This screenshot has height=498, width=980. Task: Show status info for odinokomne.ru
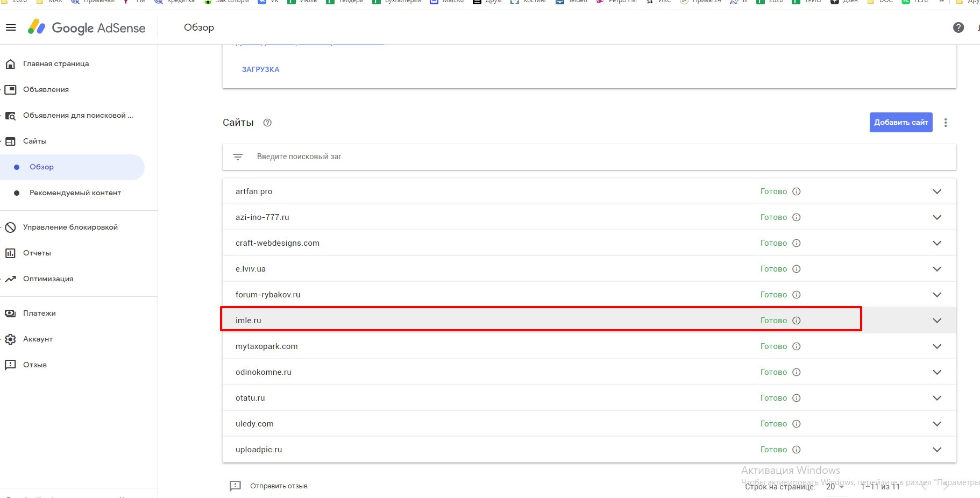tap(797, 372)
